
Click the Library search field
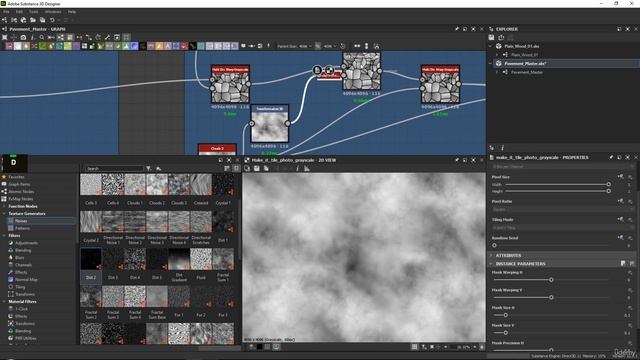114,168
